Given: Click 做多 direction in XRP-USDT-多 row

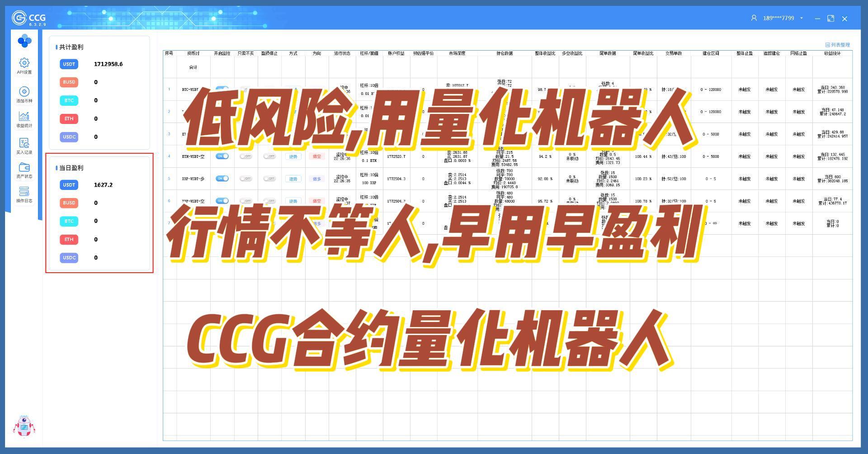Looking at the screenshot, I should [x=317, y=179].
